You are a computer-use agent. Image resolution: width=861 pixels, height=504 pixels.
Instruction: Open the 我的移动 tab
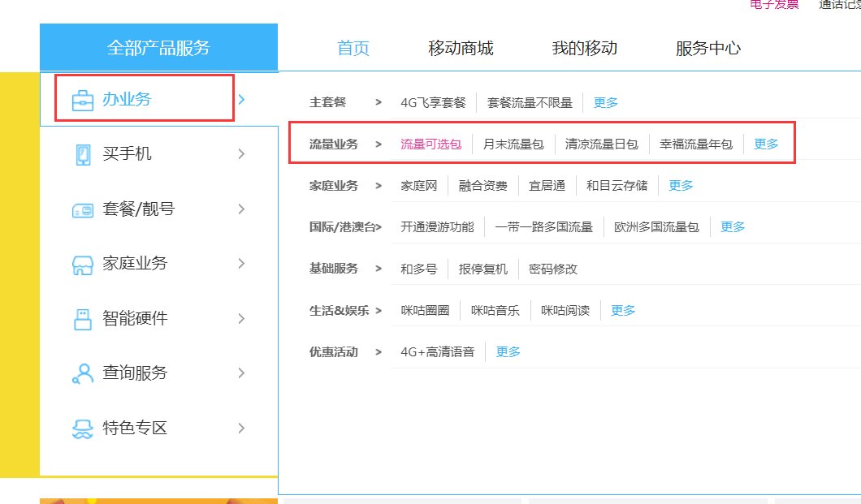(584, 48)
